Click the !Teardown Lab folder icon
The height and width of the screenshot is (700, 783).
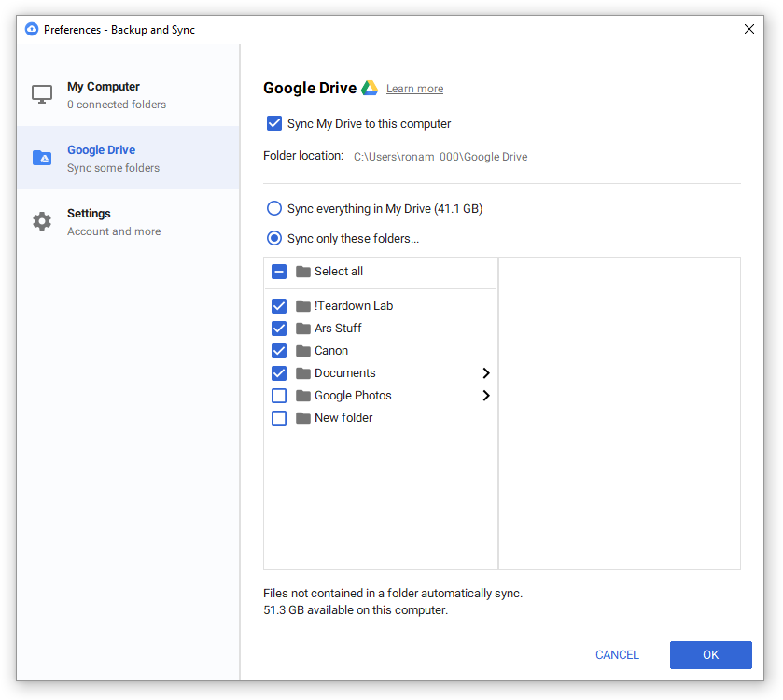click(x=303, y=305)
